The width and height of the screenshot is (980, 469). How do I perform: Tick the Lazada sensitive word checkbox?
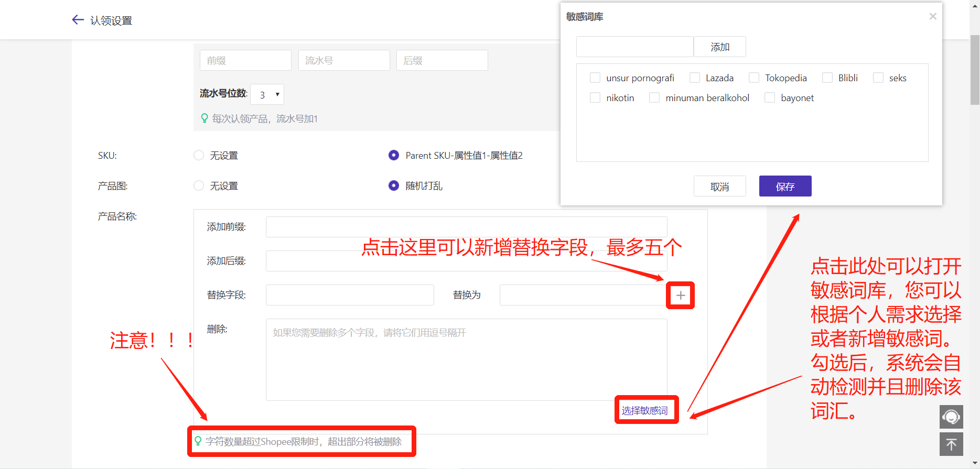tap(694, 78)
